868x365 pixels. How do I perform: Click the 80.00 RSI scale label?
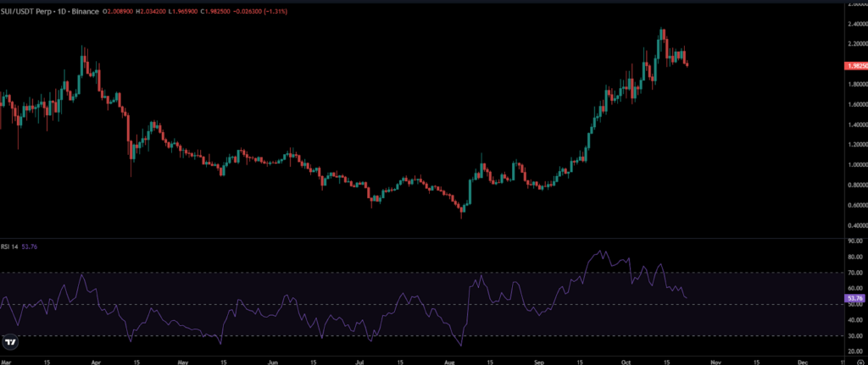856,257
